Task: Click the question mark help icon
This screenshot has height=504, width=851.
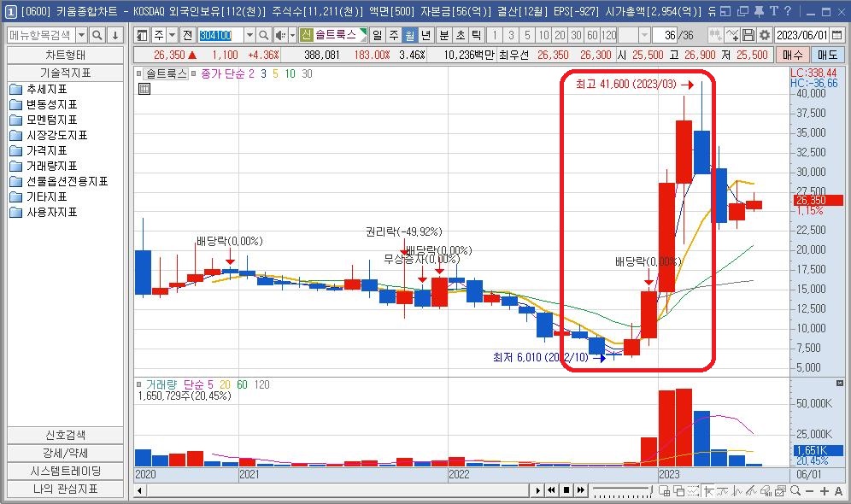Action: 788,11
